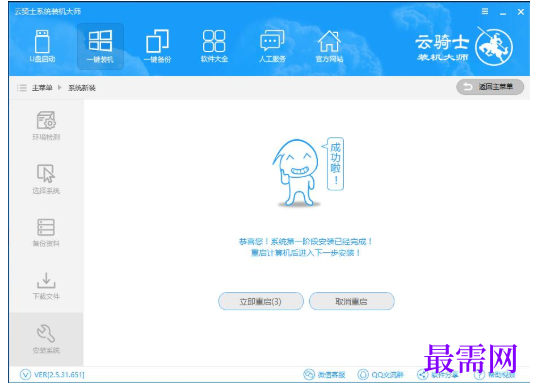Image resolution: width=536 pixels, height=390 pixels.
Task: Click the 重启计算机后进入下一步安装 message
Action: pos(306,253)
